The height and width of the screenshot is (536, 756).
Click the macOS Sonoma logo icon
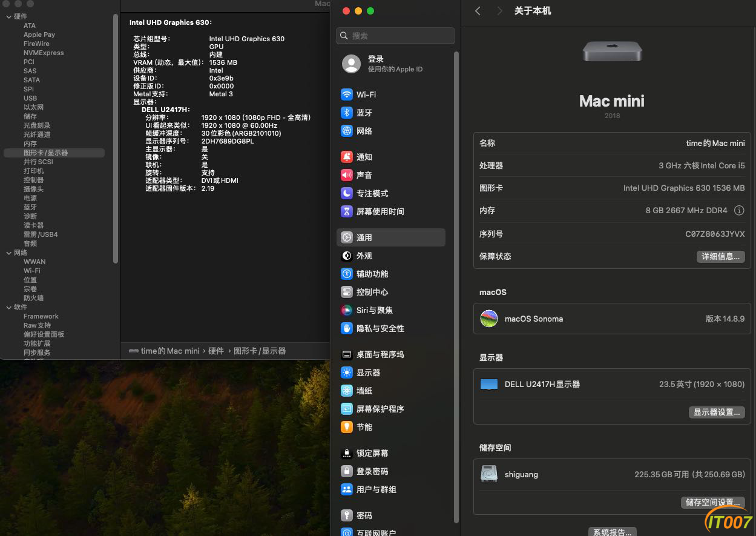tap(489, 319)
